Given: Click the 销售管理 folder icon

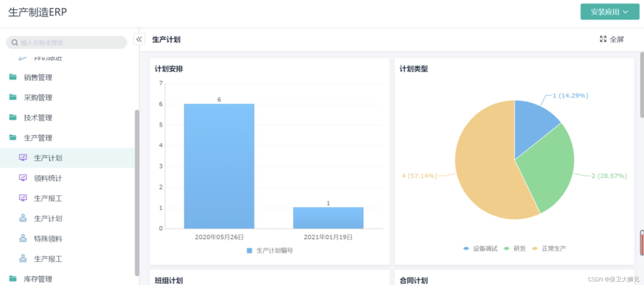Looking at the screenshot, I should coord(13,77).
